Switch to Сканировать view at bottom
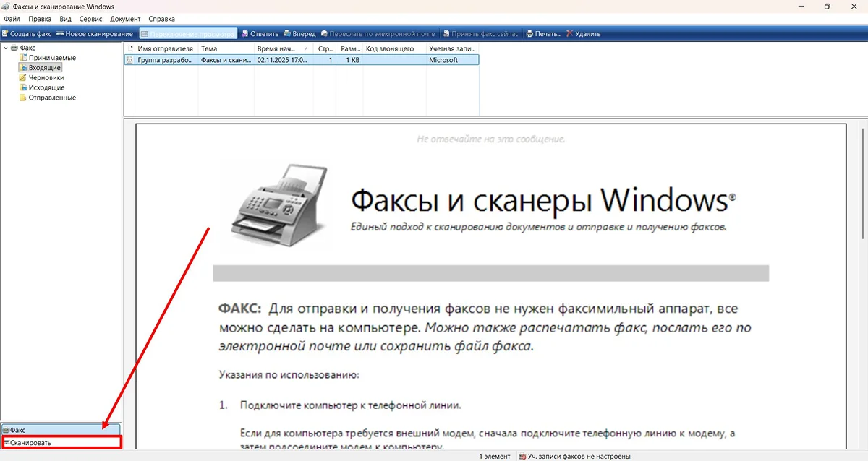868x461 pixels. 31,442
